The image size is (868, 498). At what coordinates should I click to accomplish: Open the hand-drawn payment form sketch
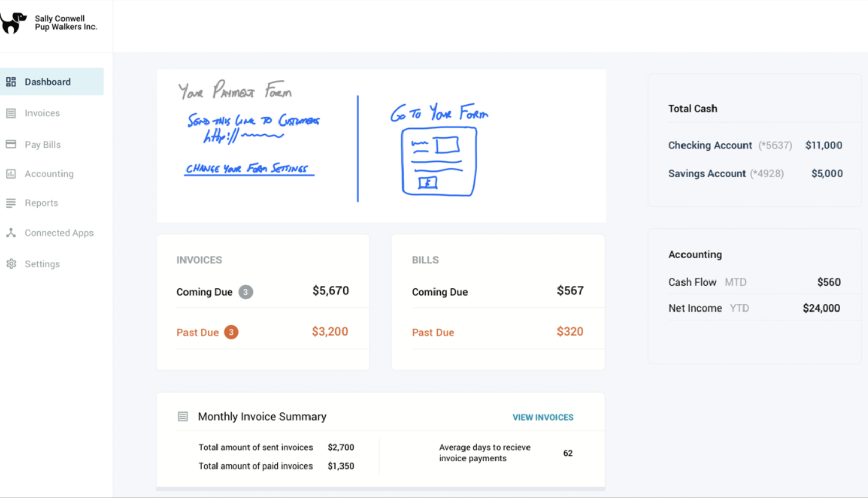point(439,161)
